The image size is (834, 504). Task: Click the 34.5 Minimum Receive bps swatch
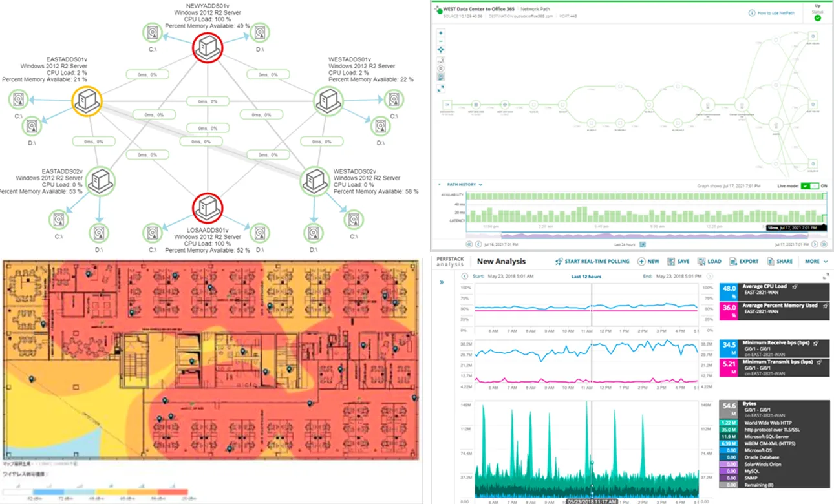tap(729, 349)
